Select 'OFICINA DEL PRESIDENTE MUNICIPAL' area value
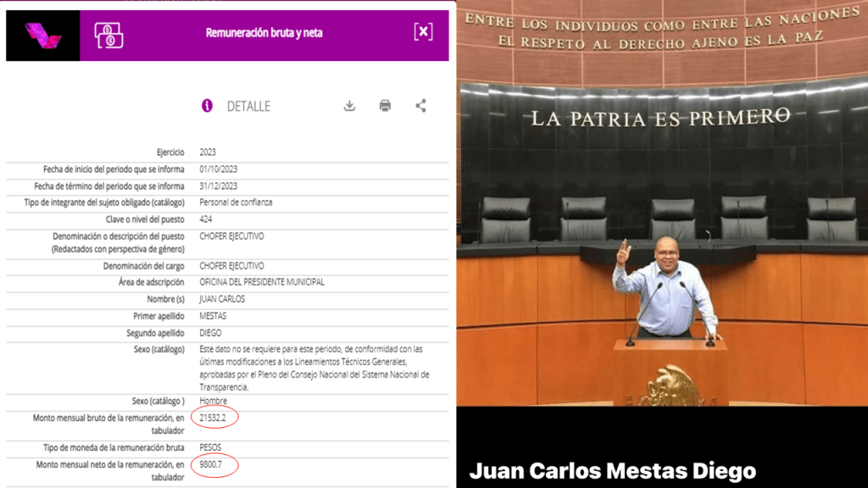This screenshot has width=868, height=488. click(x=261, y=282)
